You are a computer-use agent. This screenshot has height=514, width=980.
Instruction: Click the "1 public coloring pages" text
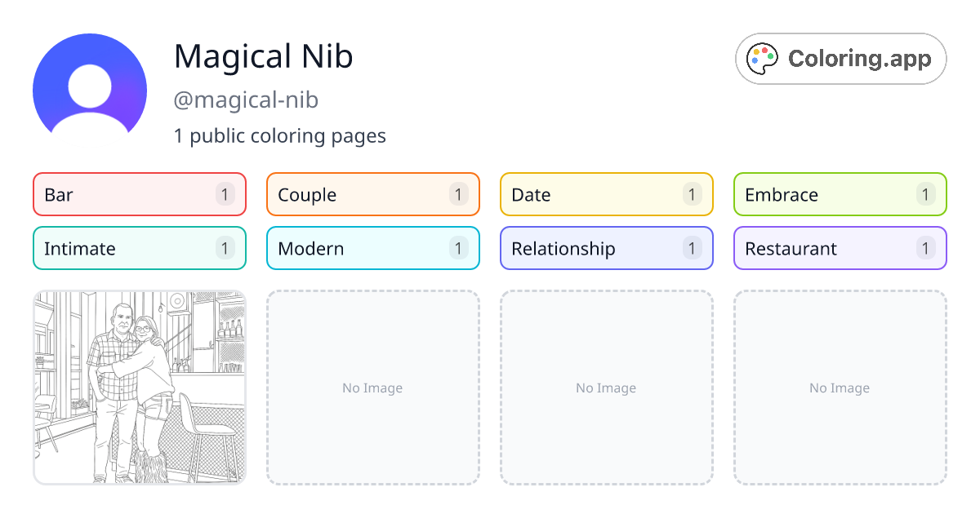[280, 135]
